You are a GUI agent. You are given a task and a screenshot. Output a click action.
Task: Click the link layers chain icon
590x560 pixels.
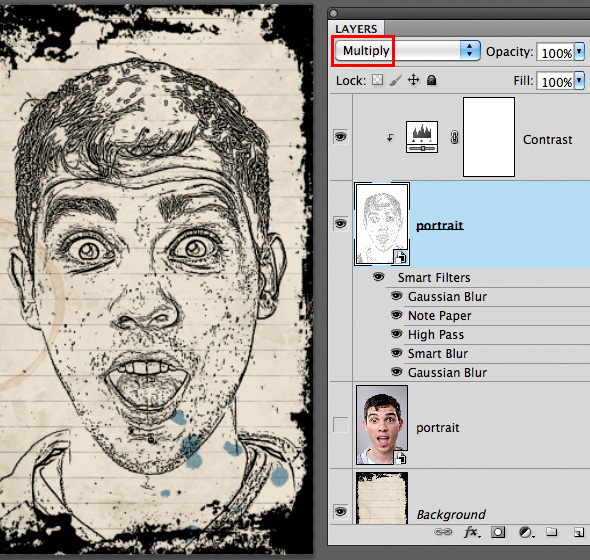[443, 532]
